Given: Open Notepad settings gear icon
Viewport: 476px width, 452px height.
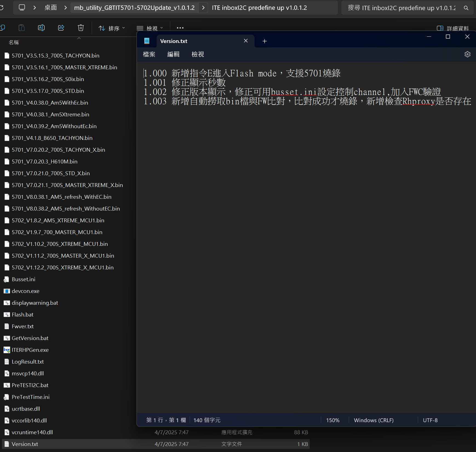Looking at the screenshot, I should [468, 54].
